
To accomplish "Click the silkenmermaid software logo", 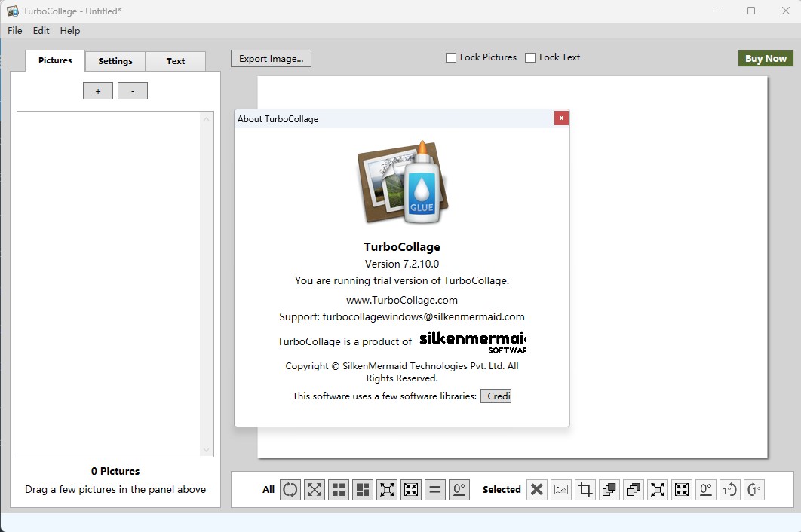I will point(473,343).
